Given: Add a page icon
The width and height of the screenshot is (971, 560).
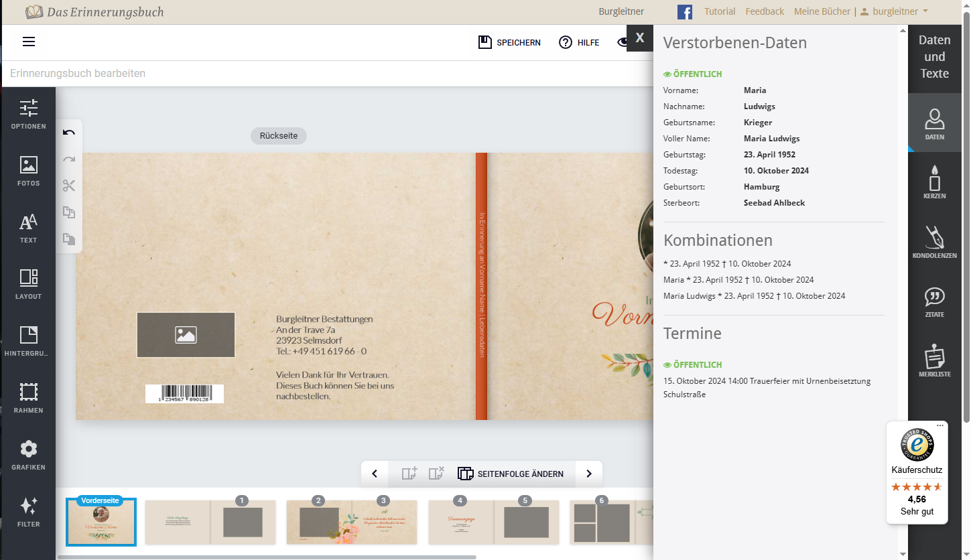Looking at the screenshot, I should point(409,474).
